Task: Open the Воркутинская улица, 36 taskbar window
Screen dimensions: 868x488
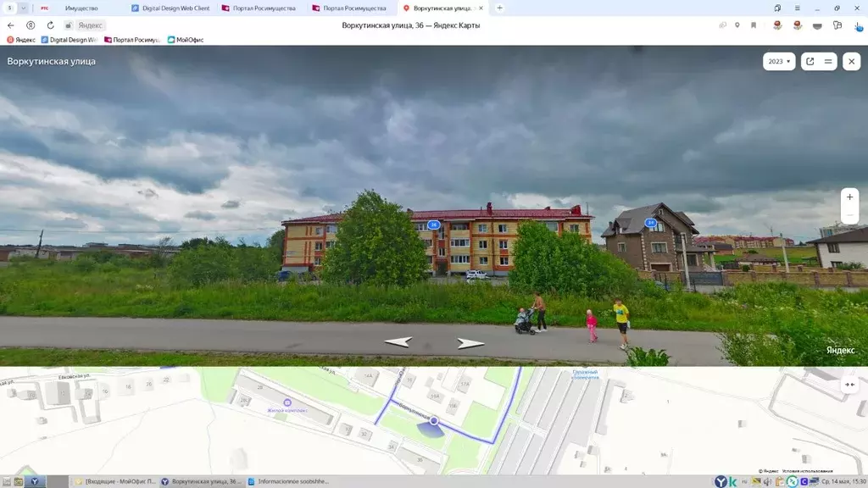Action: 202,481
